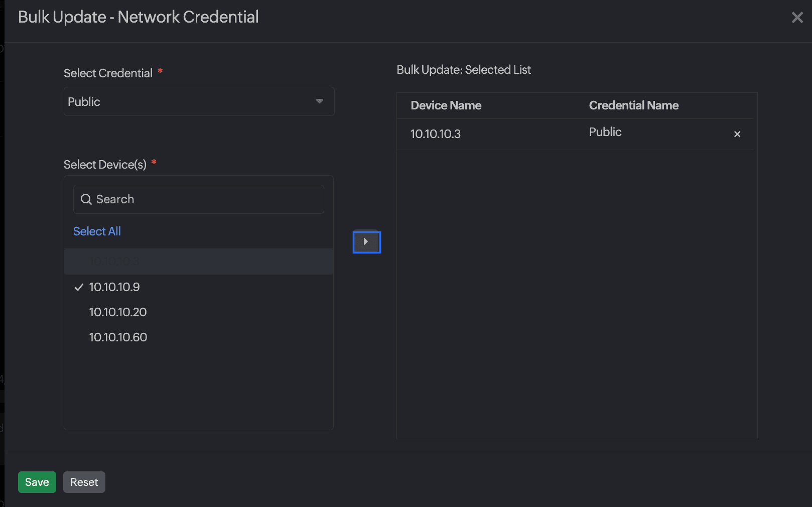The width and height of the screenshot is (812, 507).
Task: Toggle selection of device 10.10.10.9
Action: click(x=114, y=287)
